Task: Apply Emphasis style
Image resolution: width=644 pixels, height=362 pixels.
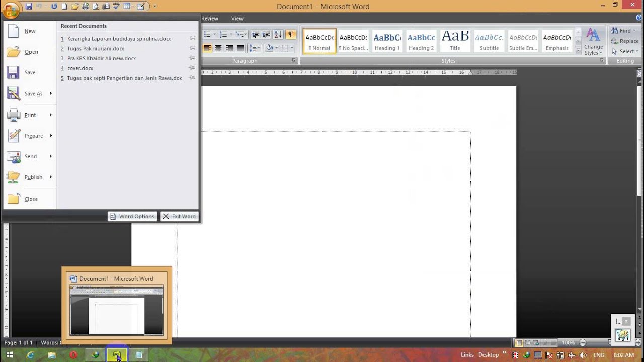Action: point(557,41)
